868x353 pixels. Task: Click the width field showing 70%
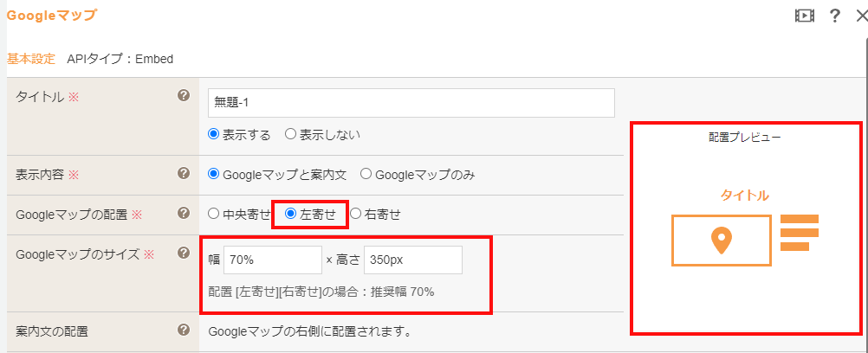(272, 260)
